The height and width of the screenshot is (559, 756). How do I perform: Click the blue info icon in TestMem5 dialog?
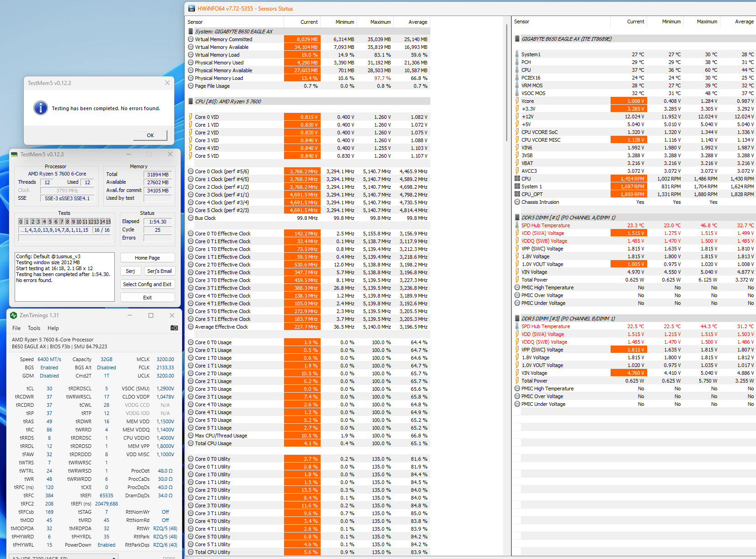click(41, 108)
